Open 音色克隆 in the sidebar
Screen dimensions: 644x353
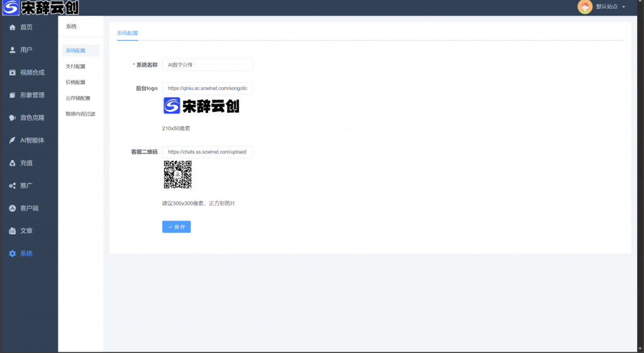(33, 117)
